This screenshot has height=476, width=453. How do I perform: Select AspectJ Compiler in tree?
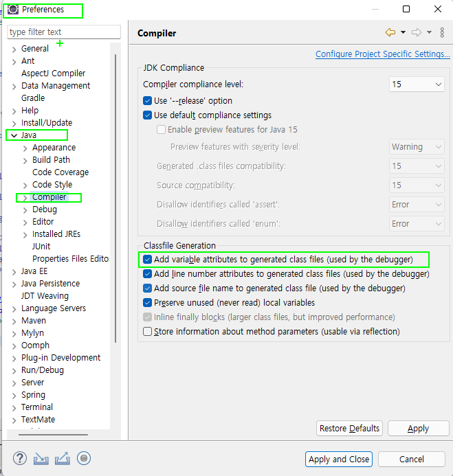click(x=53, y=73)
